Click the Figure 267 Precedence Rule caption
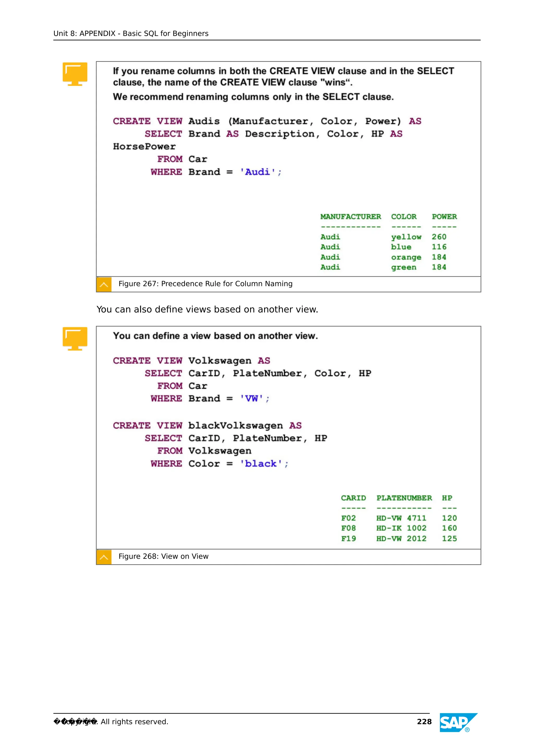 point(205,284)
